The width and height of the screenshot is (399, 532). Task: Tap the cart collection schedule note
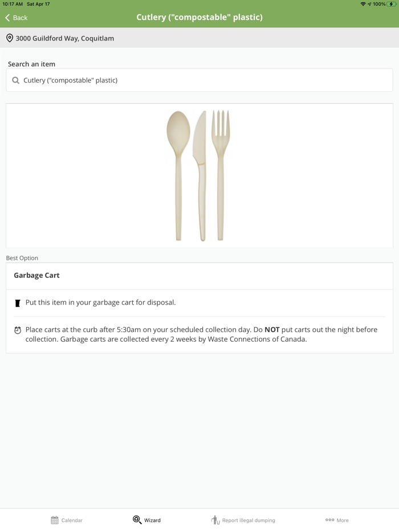[201, 334]
